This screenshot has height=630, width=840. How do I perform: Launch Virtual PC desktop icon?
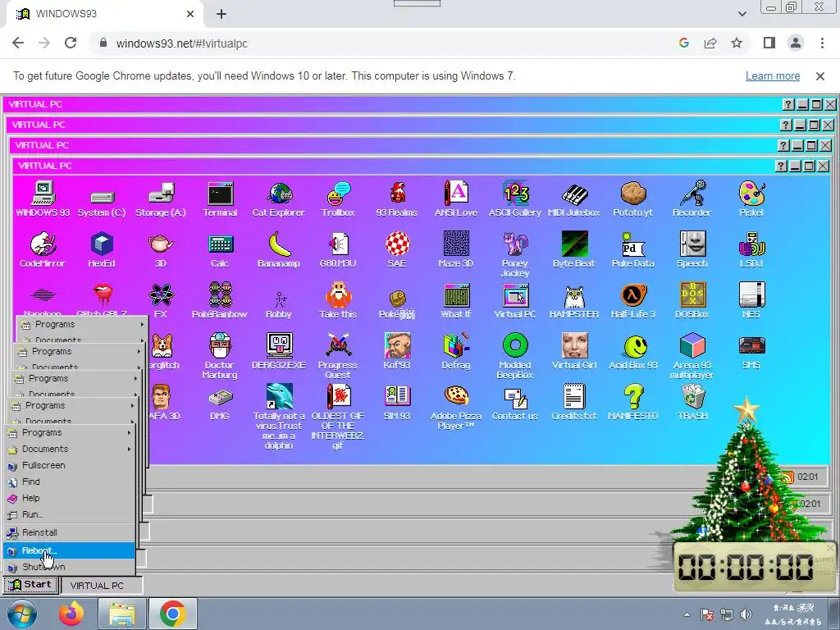515,300
